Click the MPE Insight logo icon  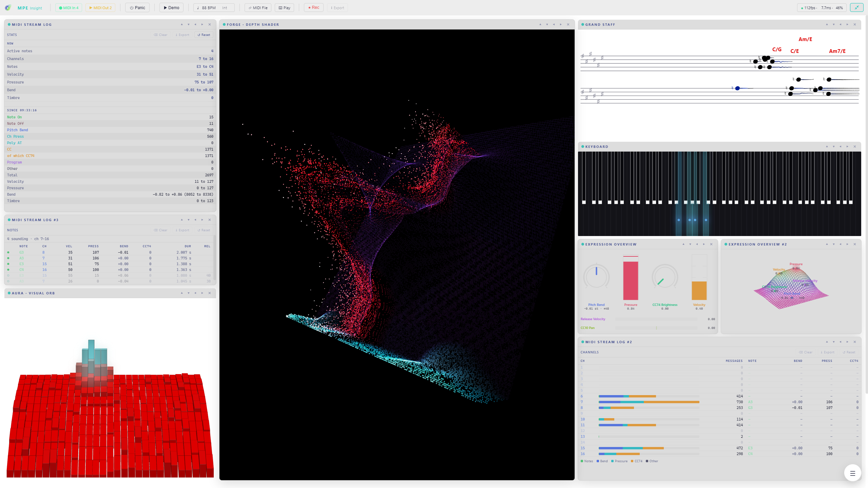(x=8, y=7)
